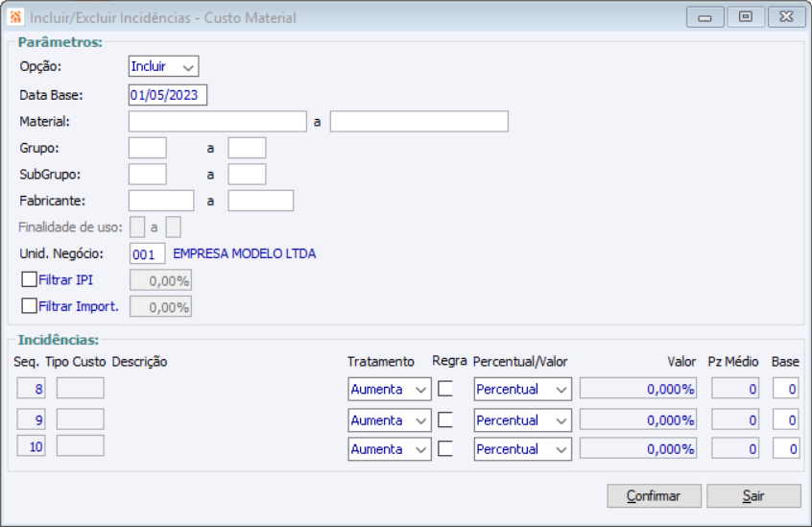Click the Base field in sequence 9 row
This screenshot has width=812, height=527.
click(786, 419)
